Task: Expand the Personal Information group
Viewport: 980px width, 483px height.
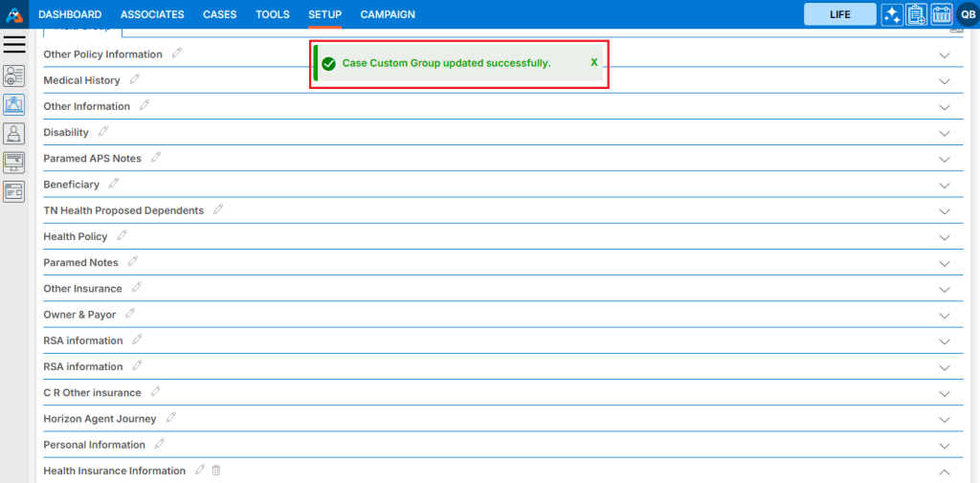Action: (x=945, y=446)
